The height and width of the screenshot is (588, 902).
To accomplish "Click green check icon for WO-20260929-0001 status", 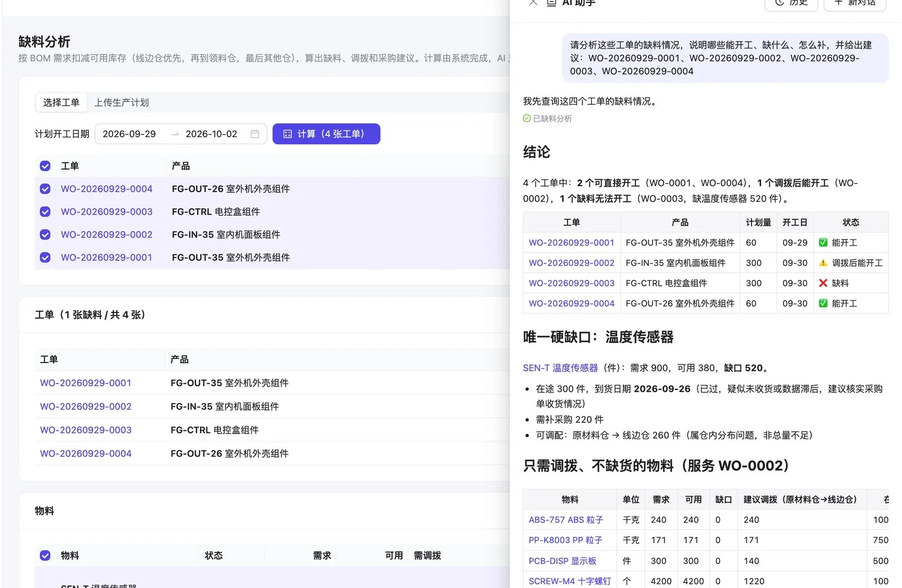I will [823, 242].
